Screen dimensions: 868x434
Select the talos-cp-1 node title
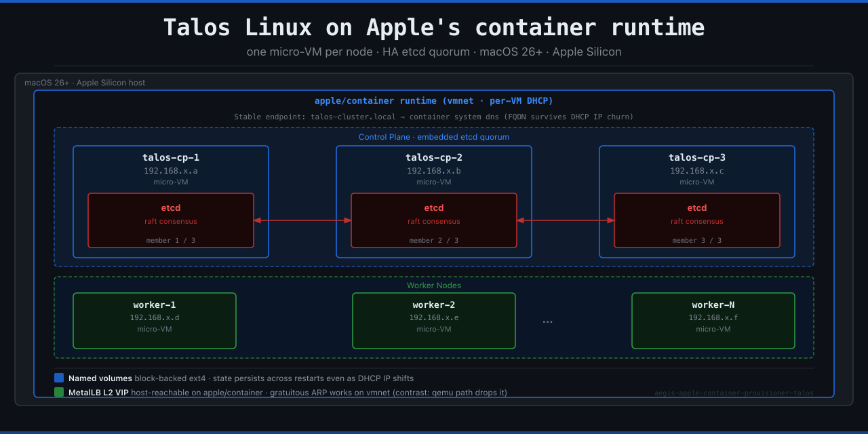(171, 157)
